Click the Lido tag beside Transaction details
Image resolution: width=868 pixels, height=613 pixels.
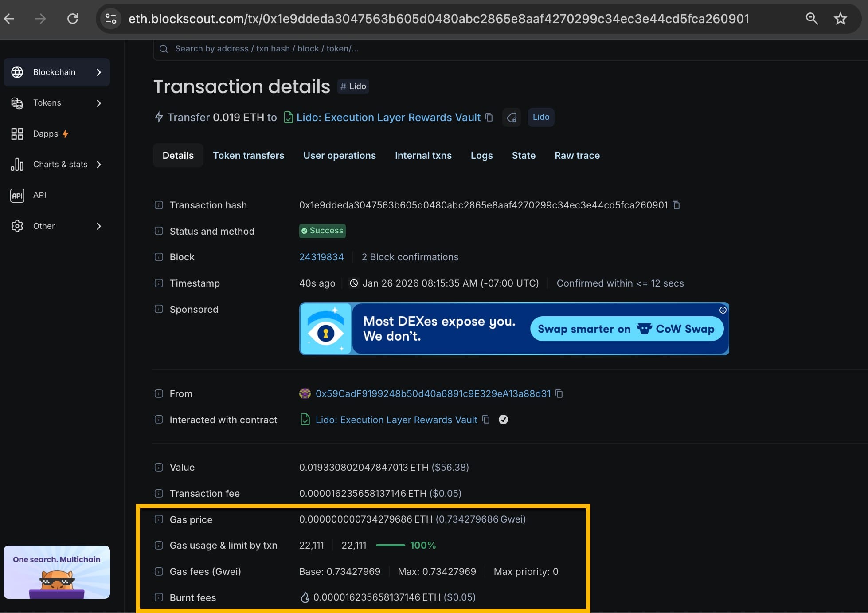353,86
